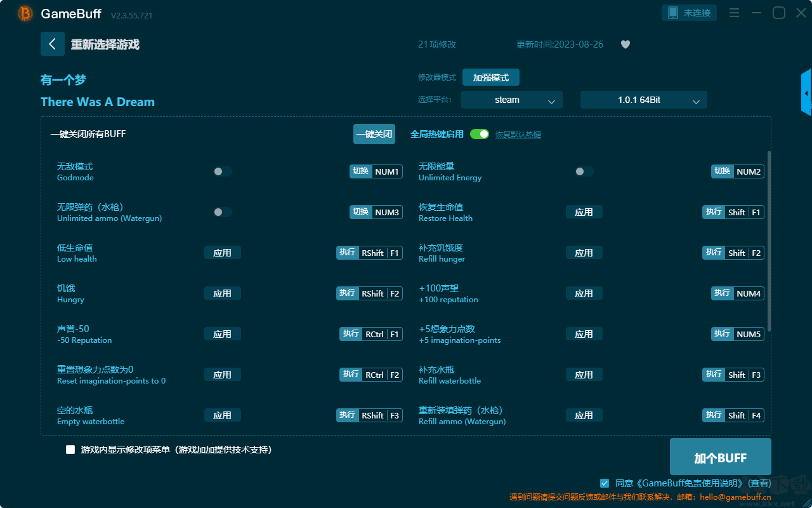Apply the 补充水瓶 Refill waterbottle cheat
Image resolution: width=812 pixels, height=508 pixels.
(584, 375)
